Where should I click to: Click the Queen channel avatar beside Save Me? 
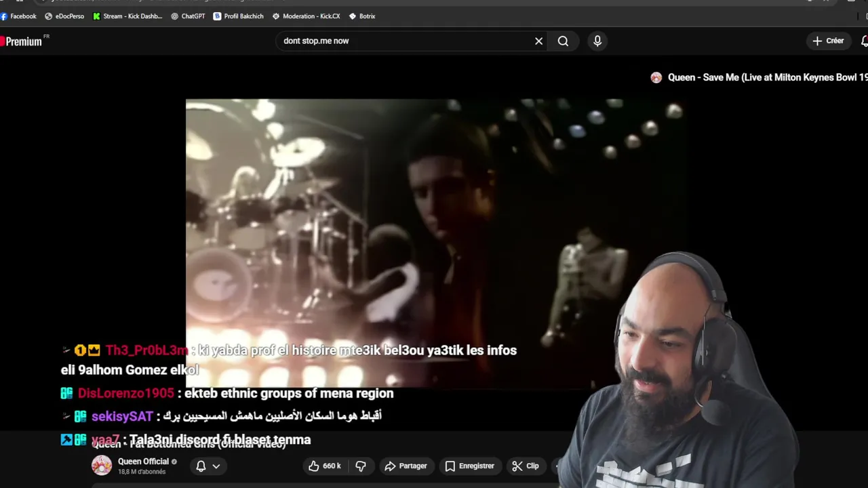click(x=656, y=77)
